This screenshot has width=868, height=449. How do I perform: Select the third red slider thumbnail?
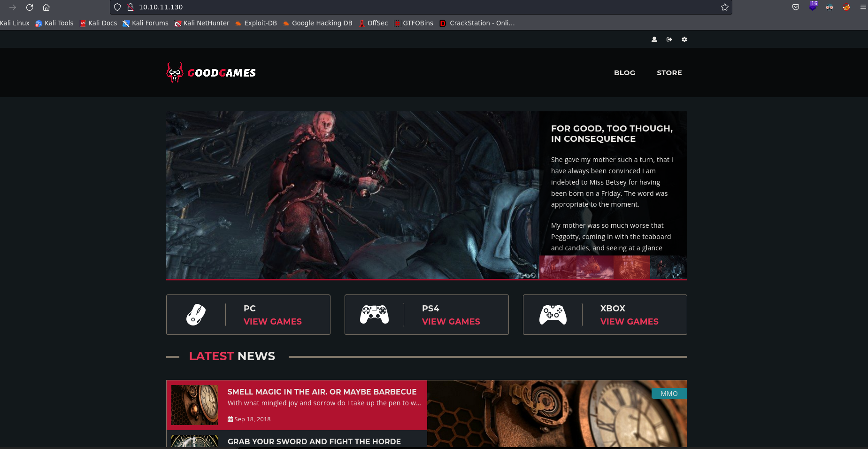(632, 267)
